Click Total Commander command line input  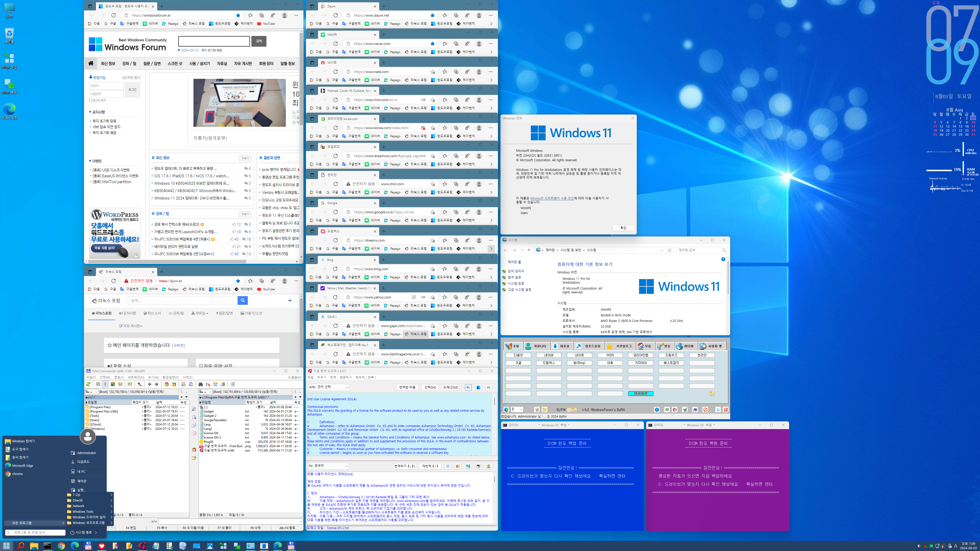pyautogui.click(x=230, y=521)
